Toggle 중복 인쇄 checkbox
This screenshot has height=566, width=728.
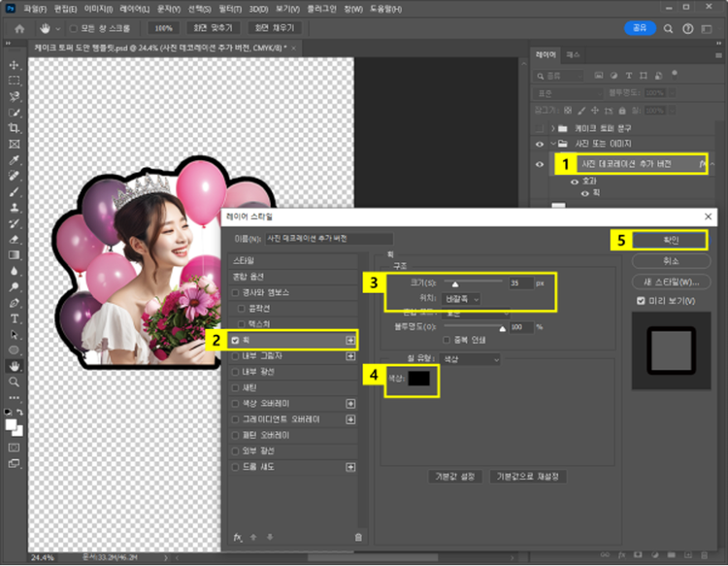click(447, 341)
